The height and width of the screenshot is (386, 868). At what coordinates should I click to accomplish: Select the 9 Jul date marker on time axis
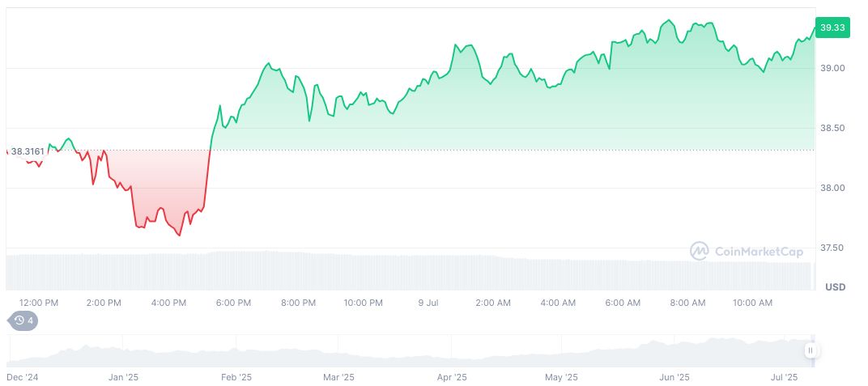(428, 303)
